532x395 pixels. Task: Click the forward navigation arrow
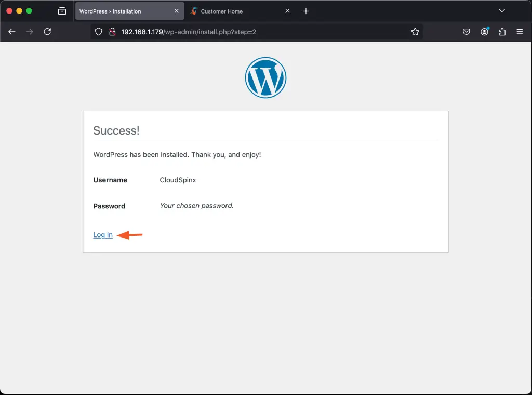[x=30, y=31]
